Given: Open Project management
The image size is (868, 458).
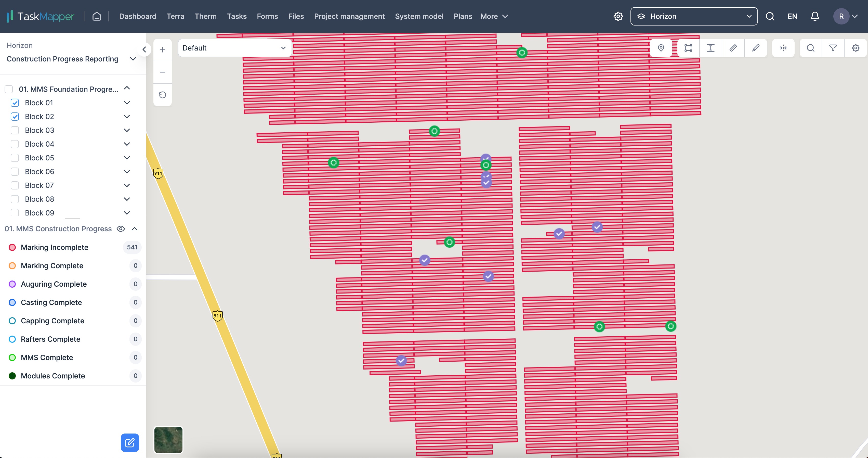Looking at the screenshot, I should click(x=349, y=16).
